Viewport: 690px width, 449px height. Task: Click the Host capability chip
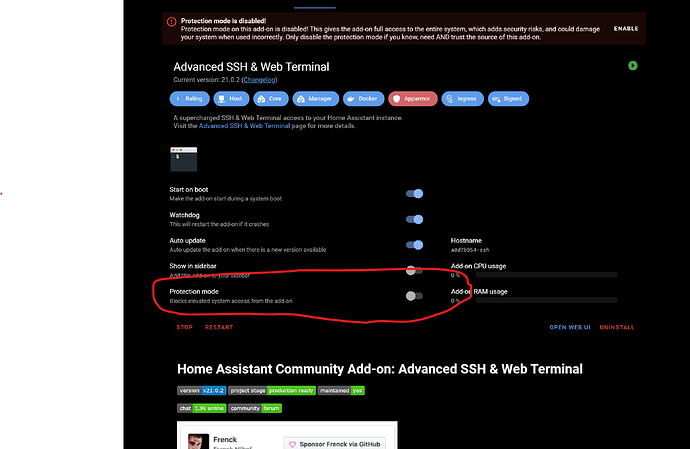[x=231, y=99]
